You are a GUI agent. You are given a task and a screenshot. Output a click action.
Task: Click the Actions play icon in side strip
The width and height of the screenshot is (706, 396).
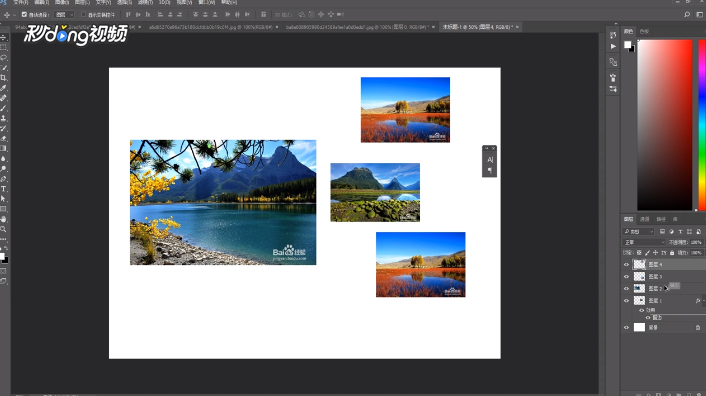pos(613,46)
